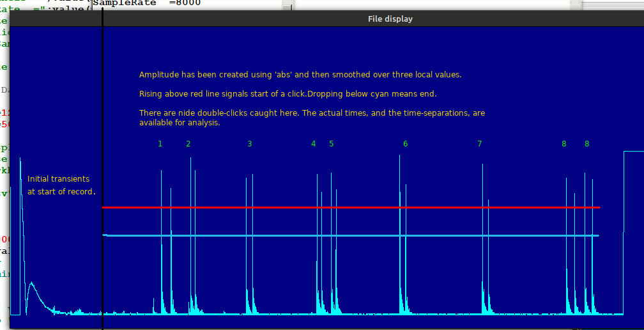Click the 'Amplitude has been created' text line
Viewport: 644px width, 330px height.
(300, 75)
